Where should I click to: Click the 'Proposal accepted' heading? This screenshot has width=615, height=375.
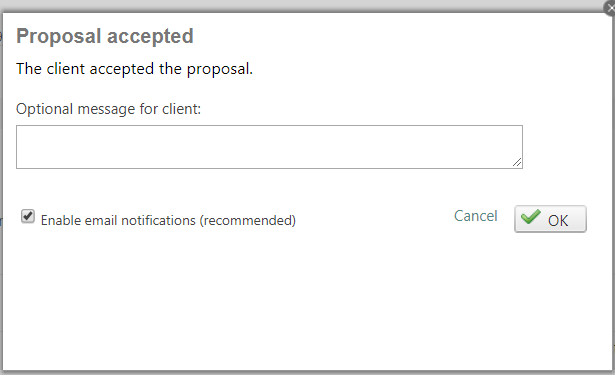[x=105, y=36]
